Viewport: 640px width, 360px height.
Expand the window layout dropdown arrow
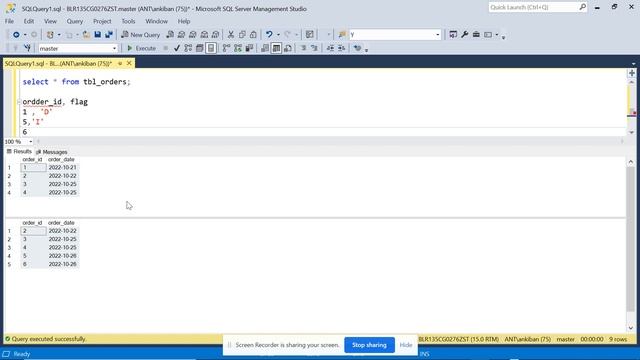click(x=497, y=35)
